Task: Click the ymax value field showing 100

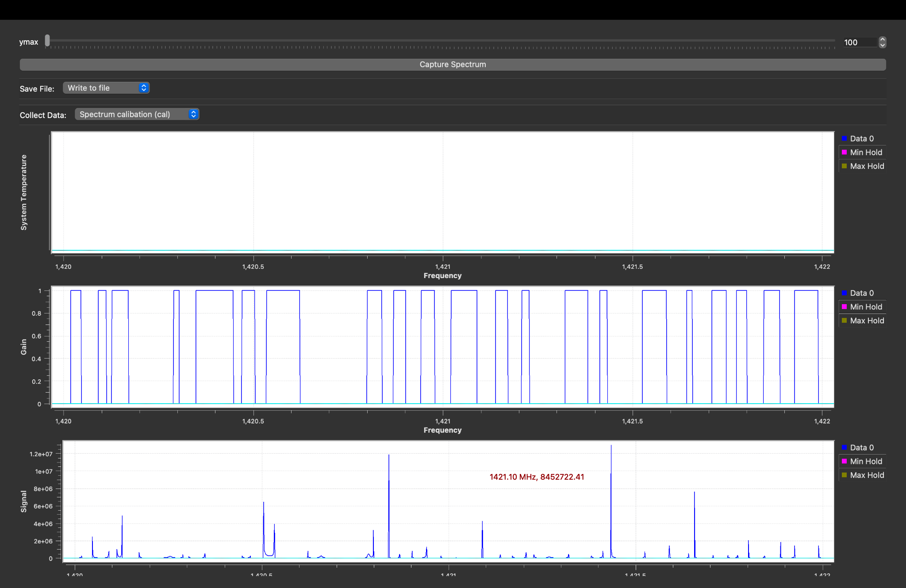Action: click(859, 42)
